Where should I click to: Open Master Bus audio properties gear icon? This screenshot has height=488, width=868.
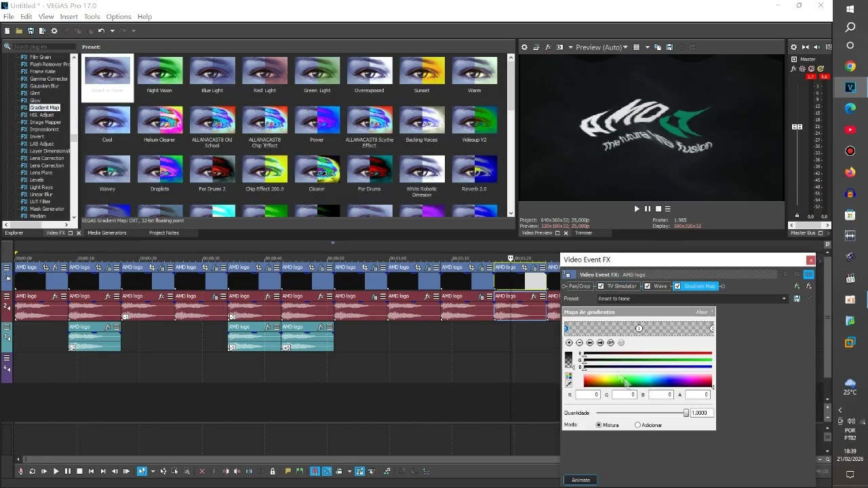tap(793, 47)
